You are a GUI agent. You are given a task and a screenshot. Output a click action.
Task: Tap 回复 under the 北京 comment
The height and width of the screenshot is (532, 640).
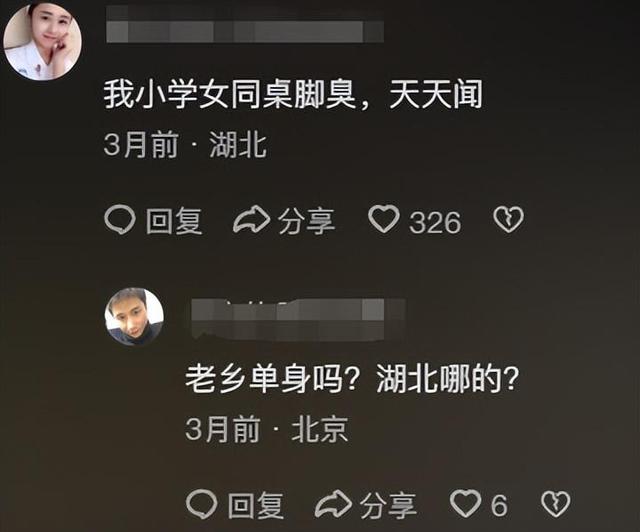tap(256, 505)
